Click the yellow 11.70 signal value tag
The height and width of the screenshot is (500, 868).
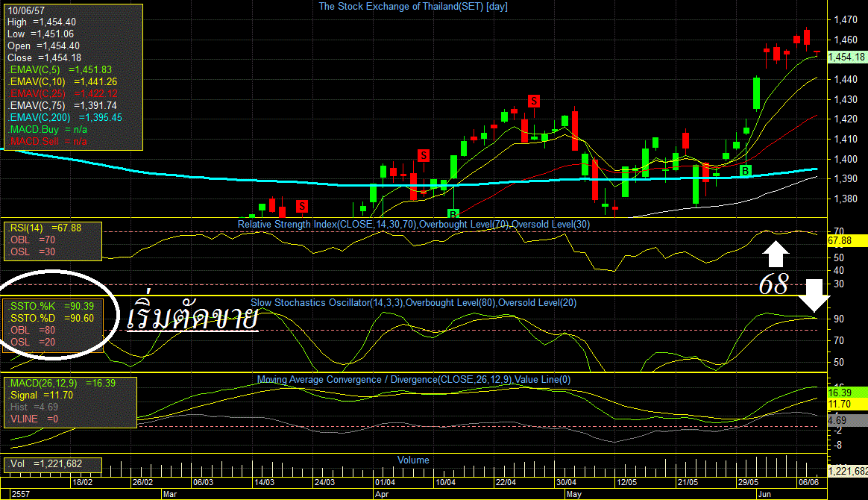[847, 404]
